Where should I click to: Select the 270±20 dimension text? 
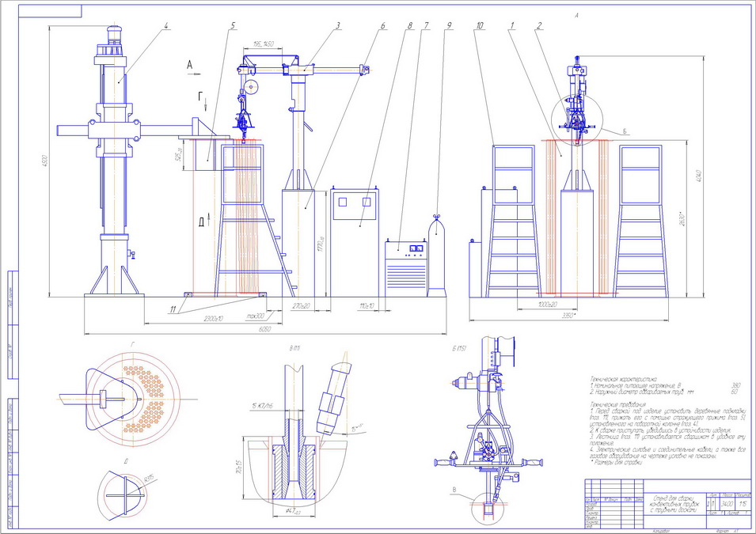pos(301,305)
